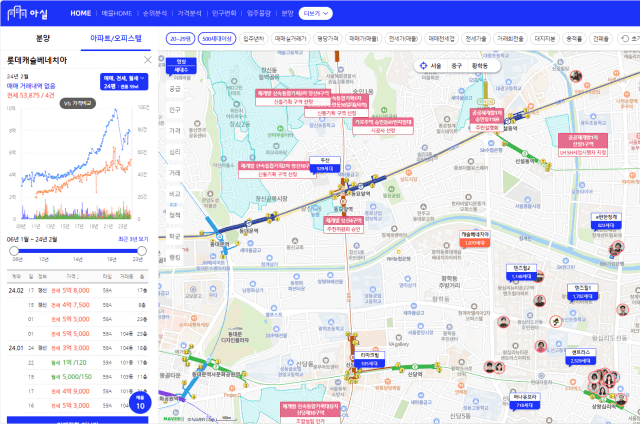Screen dimensions: 640x424
Task: Toggle the 입주년차 filter chip
Action: [x=253, y=38]
